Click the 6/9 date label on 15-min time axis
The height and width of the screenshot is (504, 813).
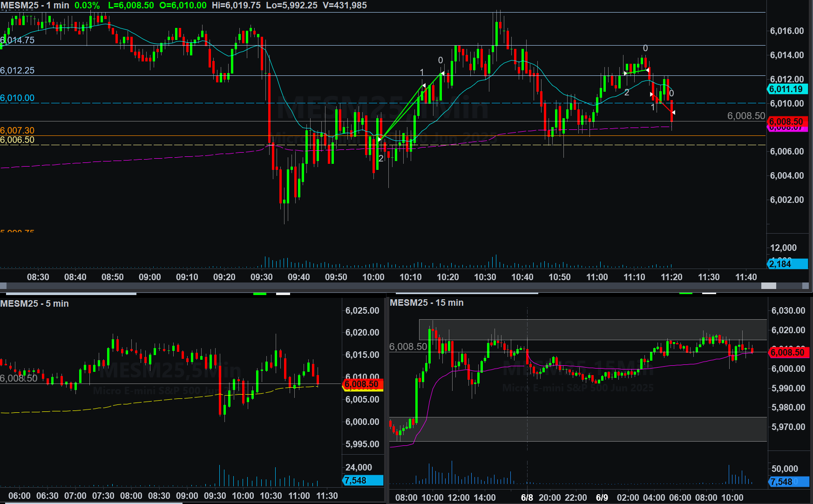602,497
